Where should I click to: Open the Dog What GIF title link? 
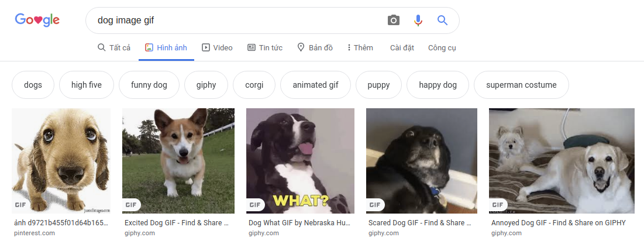301,223
